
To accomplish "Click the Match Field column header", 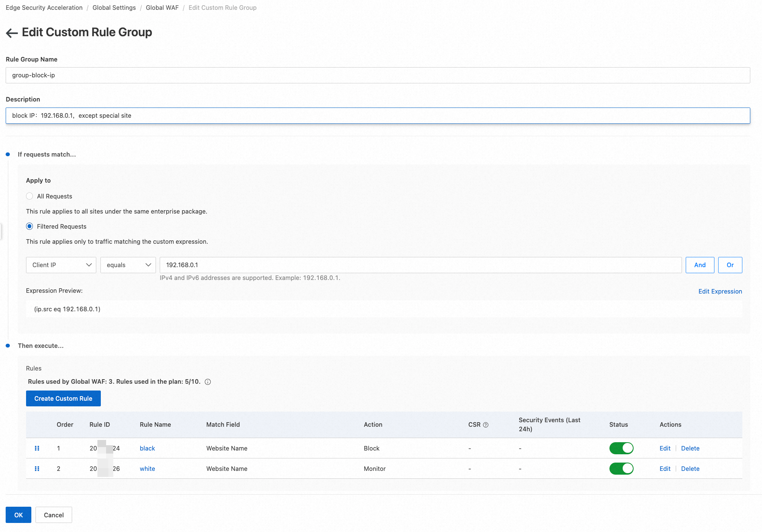I will (x=223, y=424).
